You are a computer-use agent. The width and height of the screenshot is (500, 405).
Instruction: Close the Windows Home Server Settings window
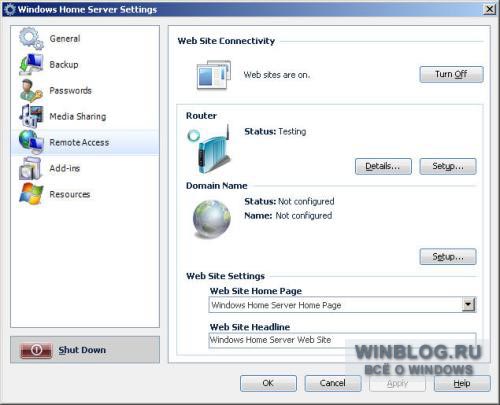pos(489,9)
